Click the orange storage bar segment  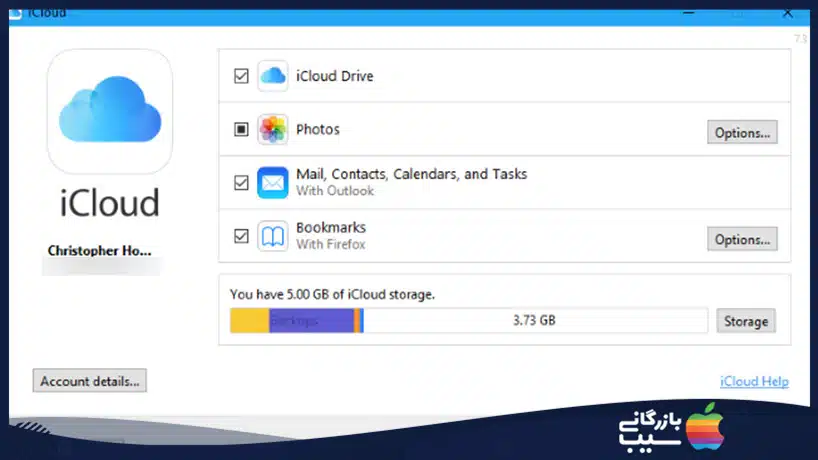[x=357, y=320]
